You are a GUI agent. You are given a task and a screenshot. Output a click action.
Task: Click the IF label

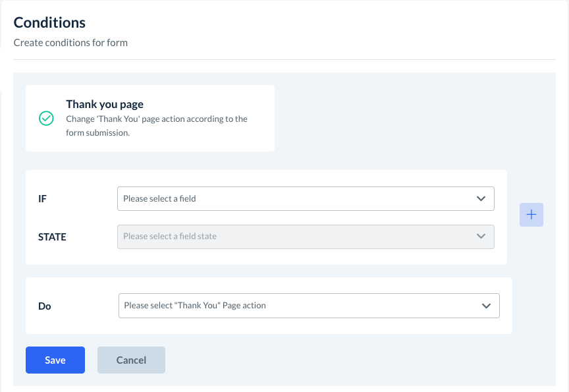coord(43,198)
